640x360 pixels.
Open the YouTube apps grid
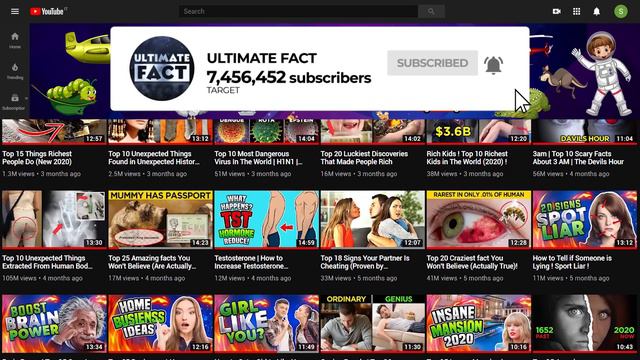pos(576,11)
